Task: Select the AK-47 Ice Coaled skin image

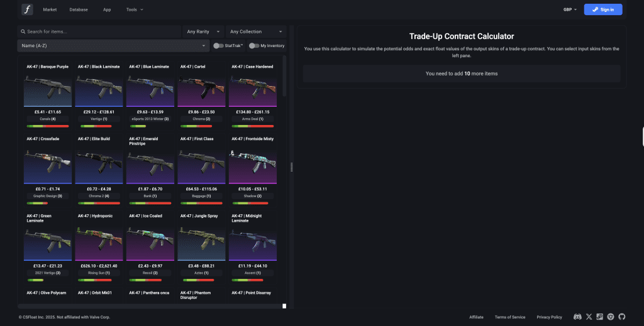Action: 150,243
